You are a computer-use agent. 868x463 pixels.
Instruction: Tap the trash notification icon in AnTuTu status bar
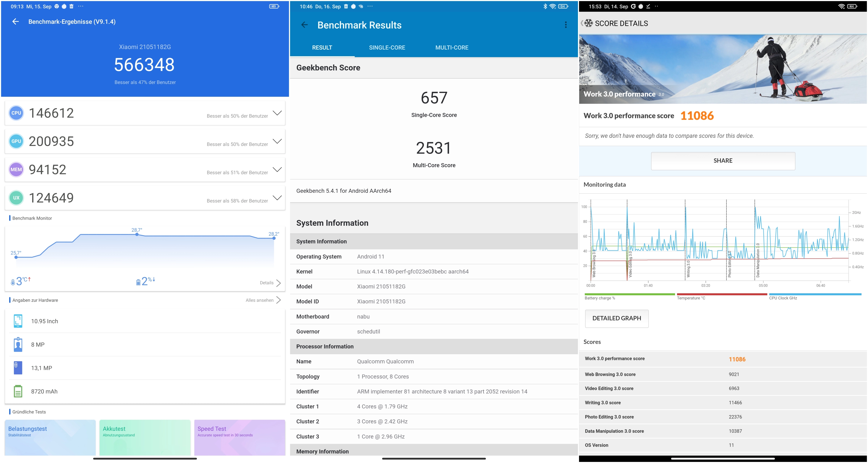71,6
